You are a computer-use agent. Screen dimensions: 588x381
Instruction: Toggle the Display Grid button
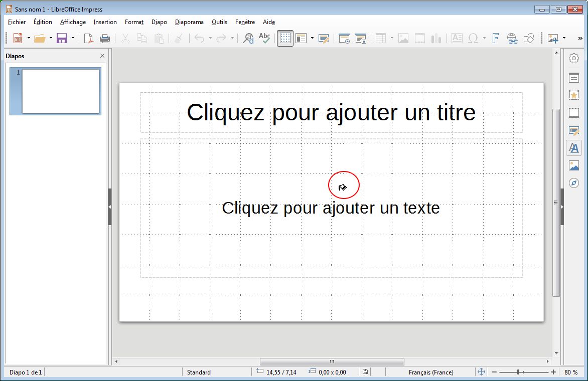(285, 38)
